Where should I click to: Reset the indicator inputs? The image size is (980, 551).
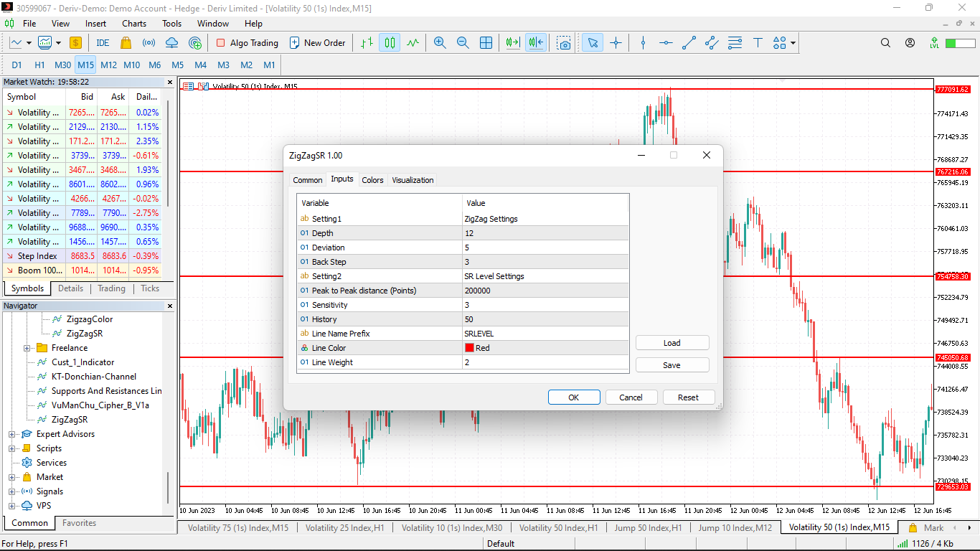coord(688,397)
